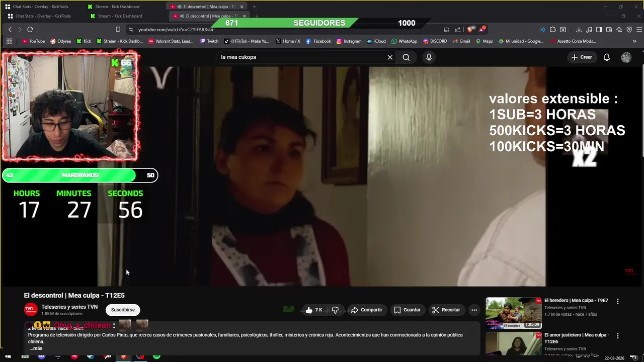Open the browser hamburger main menu
The height and width of the screenshot is (362, 644).
click(x=639, y=30)
